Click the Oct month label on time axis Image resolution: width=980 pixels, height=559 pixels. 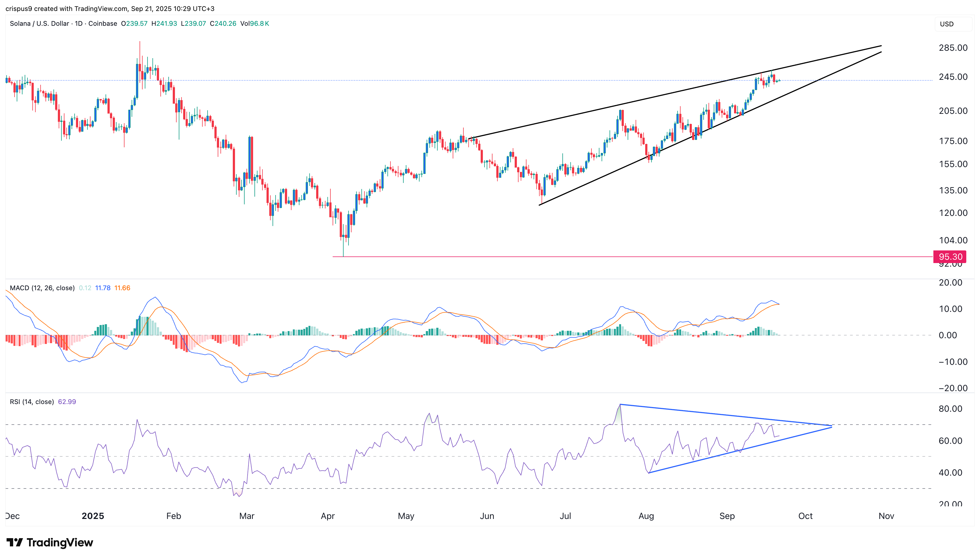(805, 516)
